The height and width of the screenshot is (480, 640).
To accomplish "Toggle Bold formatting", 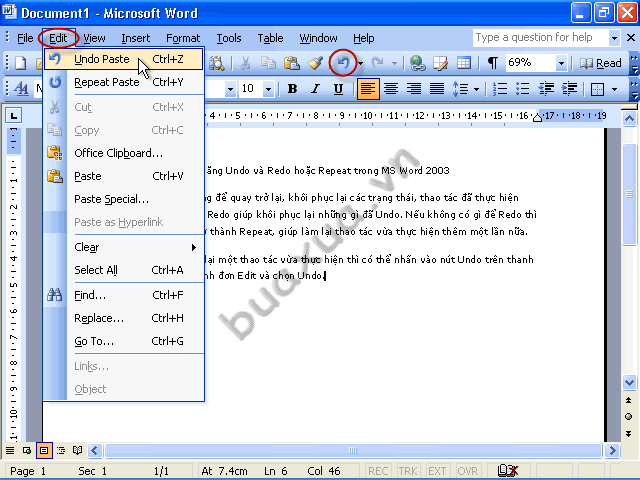I will click(292, 89).
